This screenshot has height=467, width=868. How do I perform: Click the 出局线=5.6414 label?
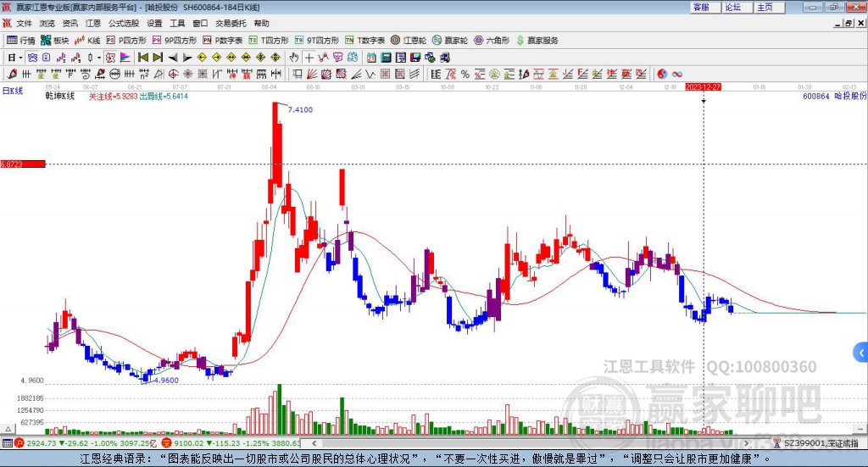click(x=164, y=97)
